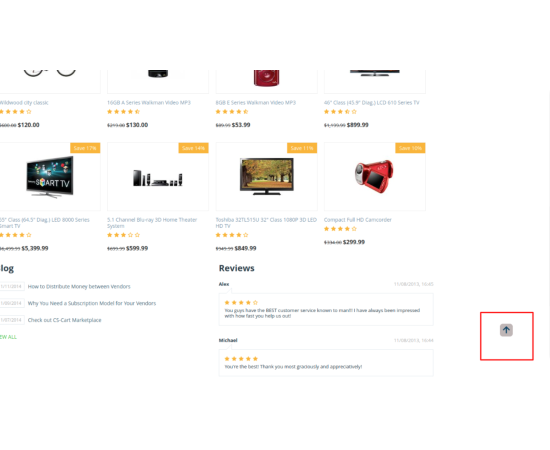Click Michael's five-star review box

pos(326,363)
